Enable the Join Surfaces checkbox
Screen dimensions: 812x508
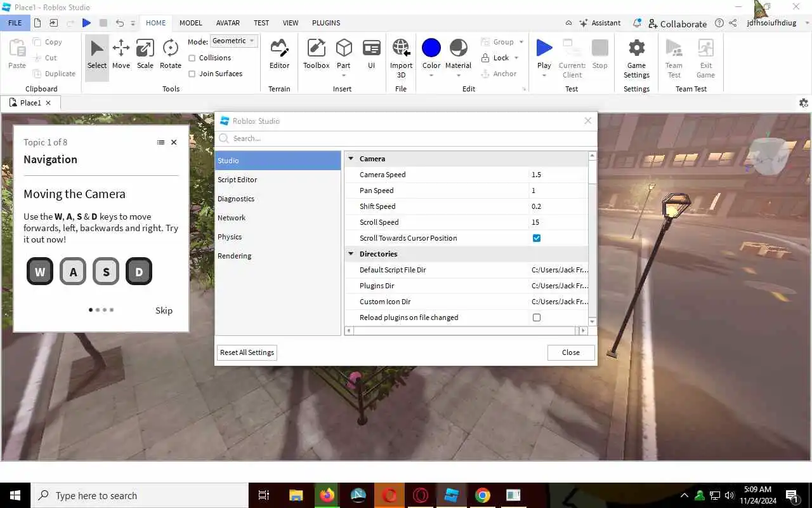tap(192, 74)
